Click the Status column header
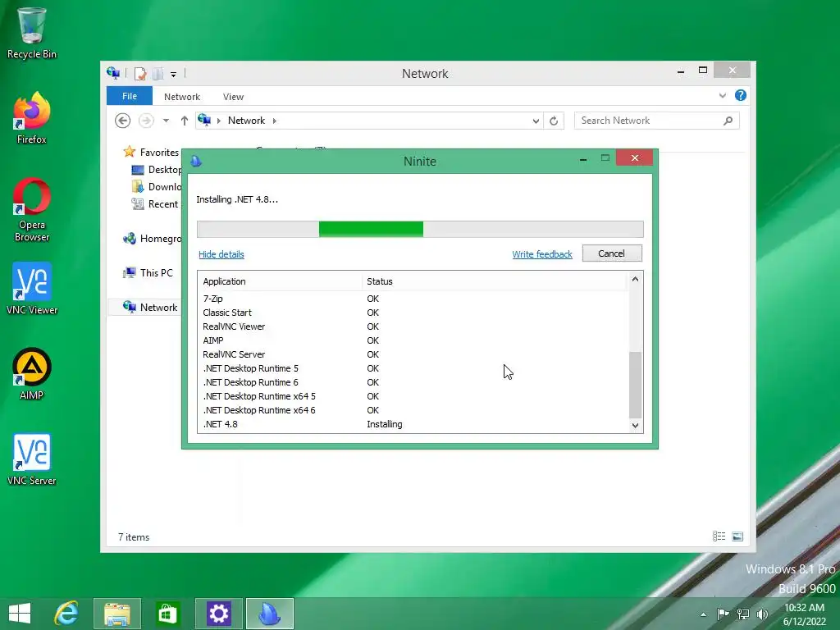The height and width of the screenshot is (630, 840). (x=494, y=281)
